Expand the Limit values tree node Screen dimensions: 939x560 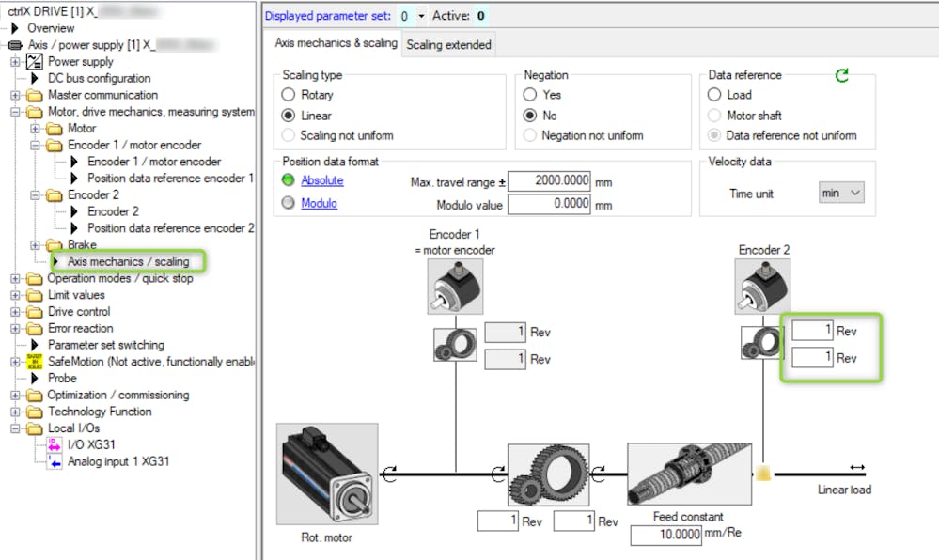click(x=16, y=295)
